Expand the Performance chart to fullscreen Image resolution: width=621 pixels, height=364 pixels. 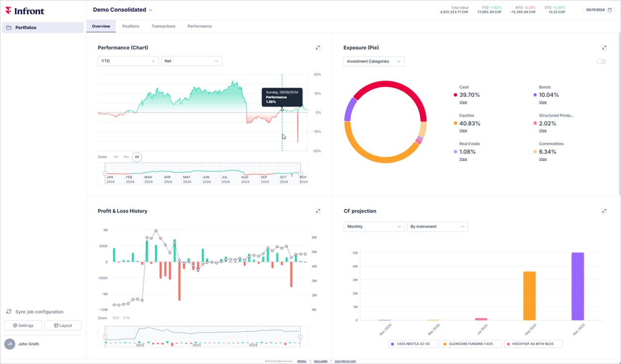[318, 47]
